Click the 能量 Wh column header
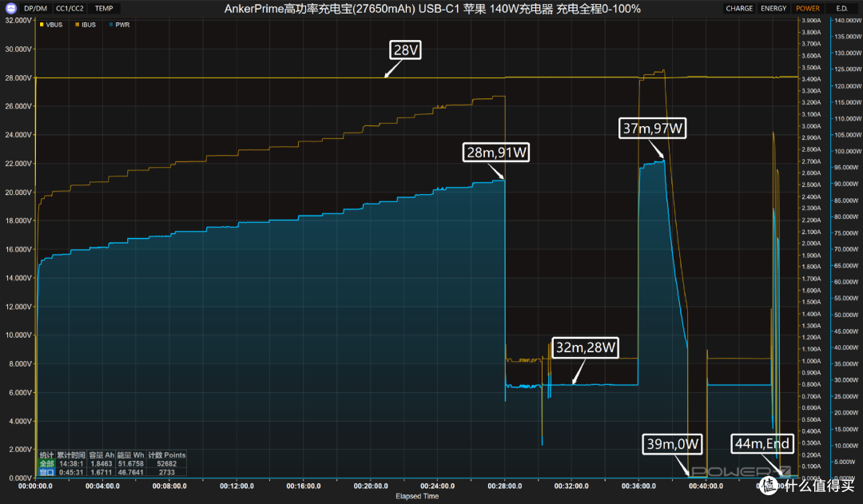This screenshot has height=504, width=863. click(x=130, y=455)
